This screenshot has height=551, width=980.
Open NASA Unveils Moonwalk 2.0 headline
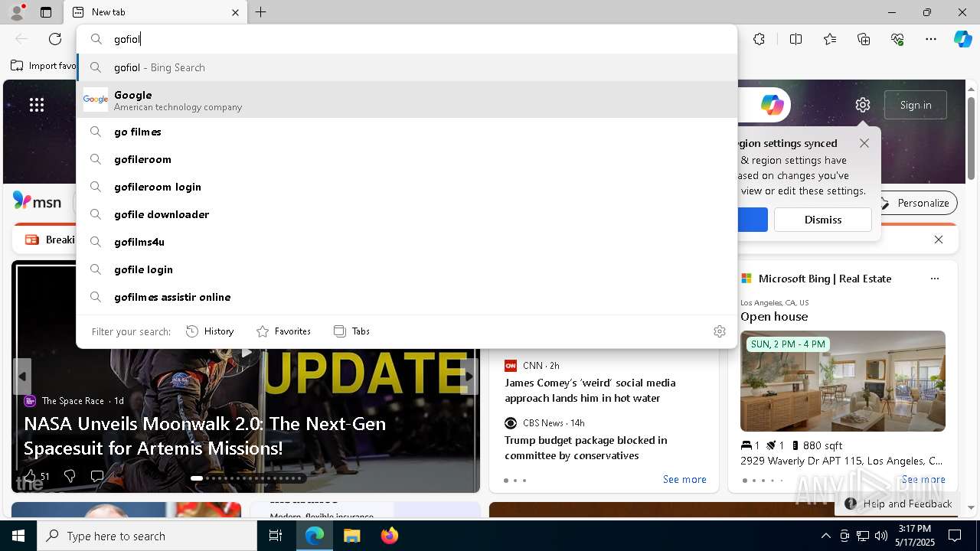(204, 435)
